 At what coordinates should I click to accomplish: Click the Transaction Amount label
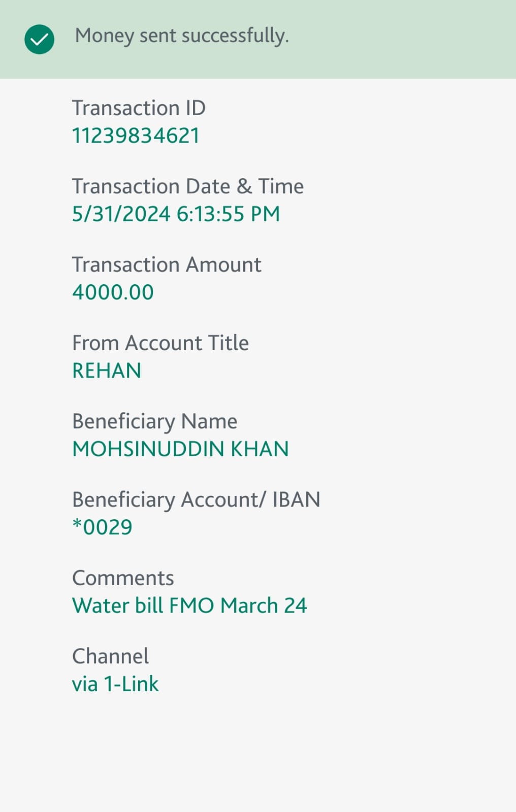166,265
